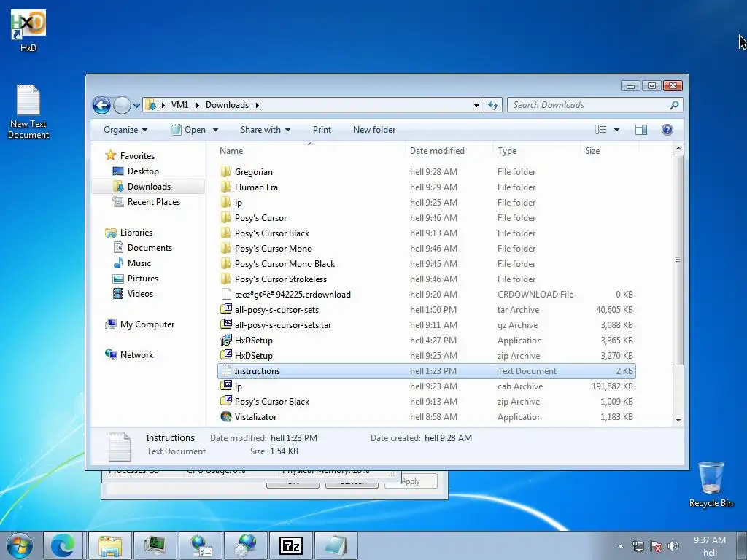Select the Vistalizator application file
The image size is (747, 560).
click(426, 416)
